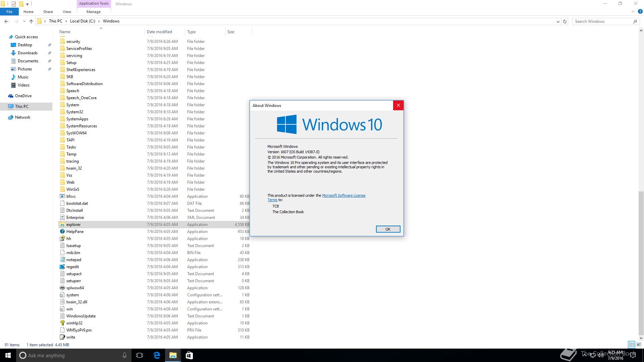Launch Microsoft Edge from taskbar
This screenshot has width=644, height=362.
(x=157, y=355)
